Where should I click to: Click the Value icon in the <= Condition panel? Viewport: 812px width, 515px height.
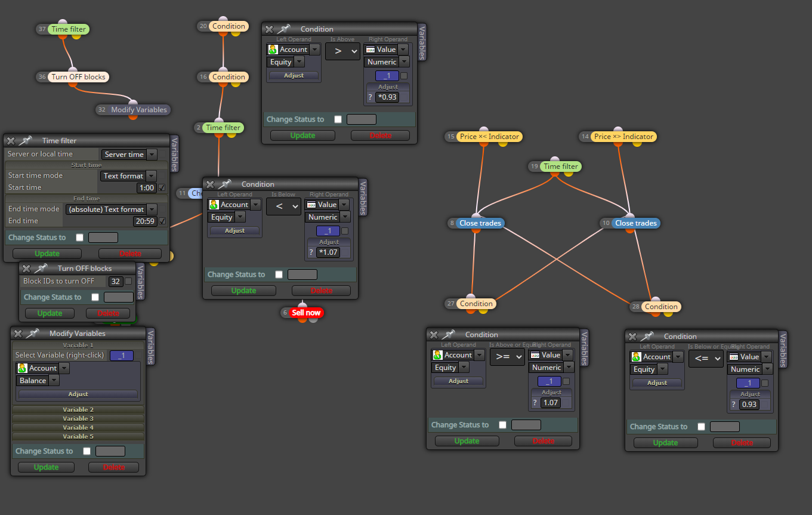733,357
